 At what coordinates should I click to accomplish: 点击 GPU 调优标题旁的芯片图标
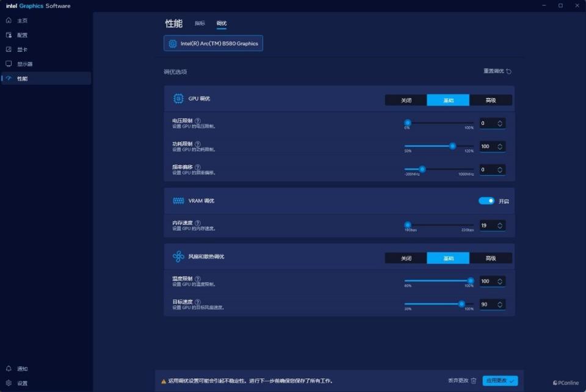pyautogui.click(x=179, y=99)
